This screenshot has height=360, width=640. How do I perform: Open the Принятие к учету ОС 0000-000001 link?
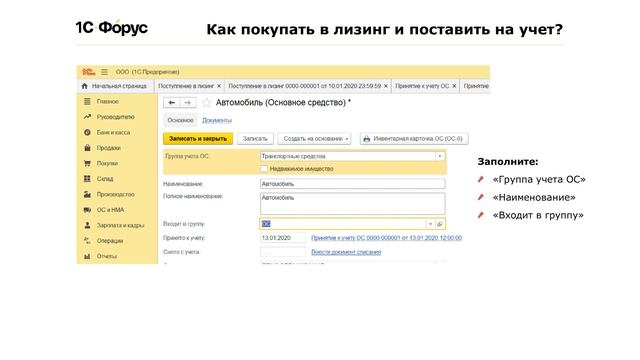[x=387, y=238]
